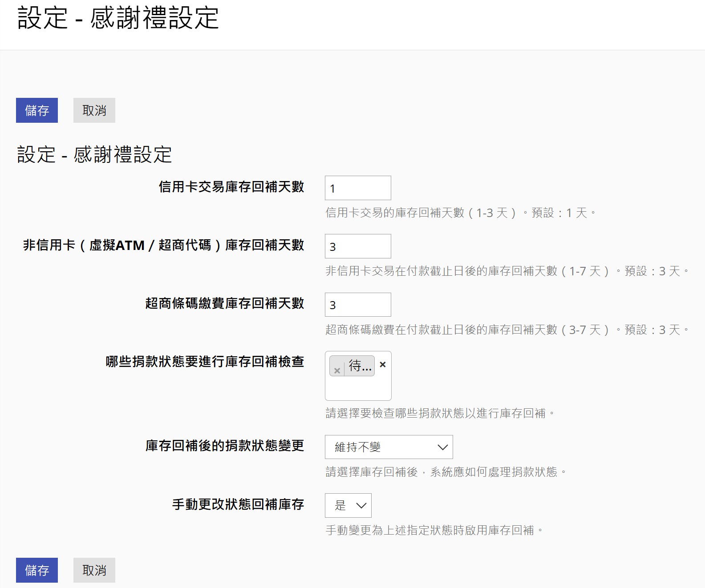The height and width of the screenshot is (588, 705).
Task: Click the 待... selected status tag
Action: (360, 366)
